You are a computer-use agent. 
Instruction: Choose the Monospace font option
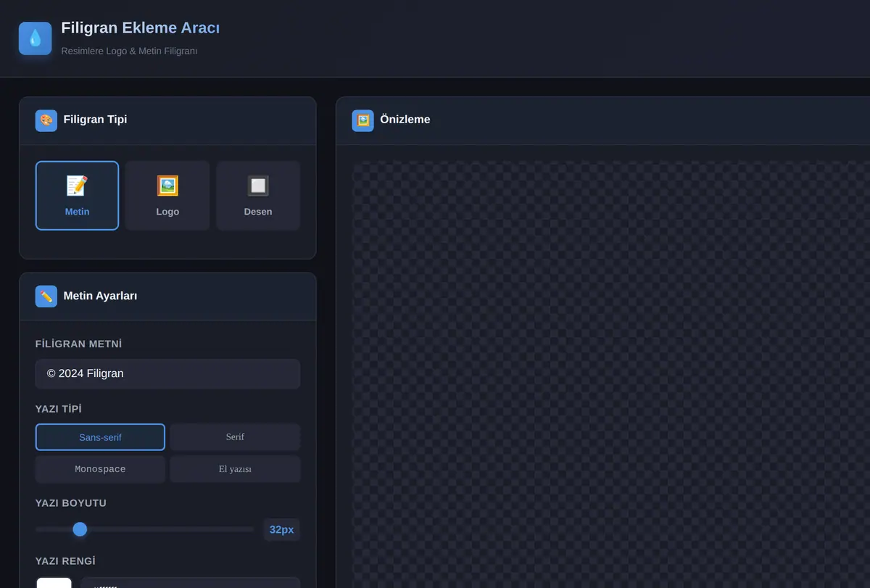point(100,469)
